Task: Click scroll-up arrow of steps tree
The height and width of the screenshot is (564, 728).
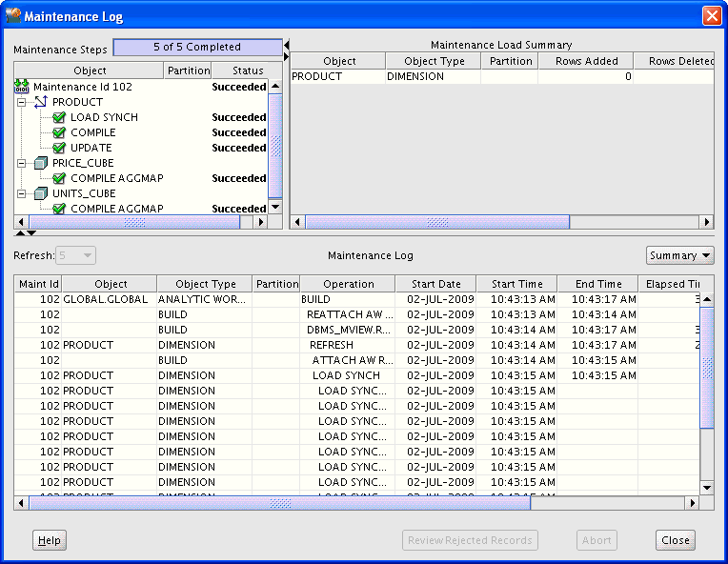Action: tap(275, 87)
